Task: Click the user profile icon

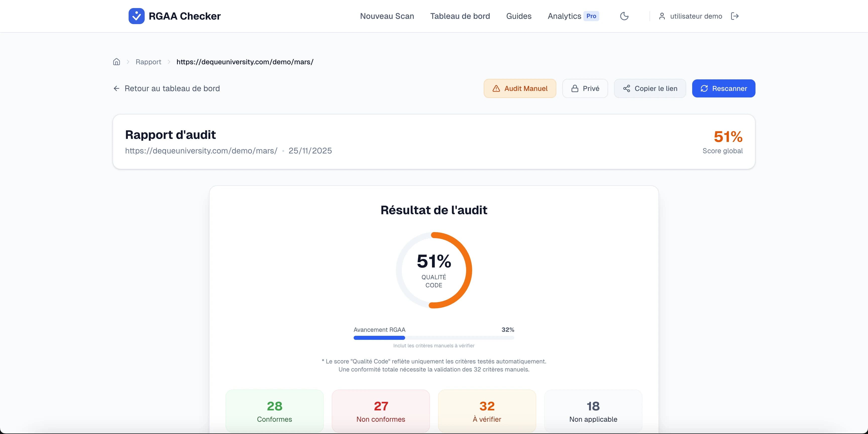Action: (x=662, y=16)
